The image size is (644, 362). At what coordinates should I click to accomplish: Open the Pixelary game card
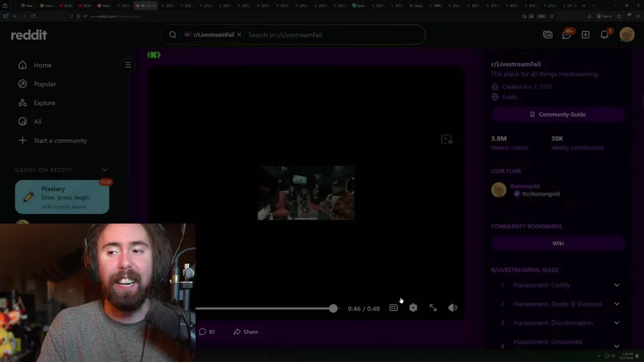click(x=62, y=197)
